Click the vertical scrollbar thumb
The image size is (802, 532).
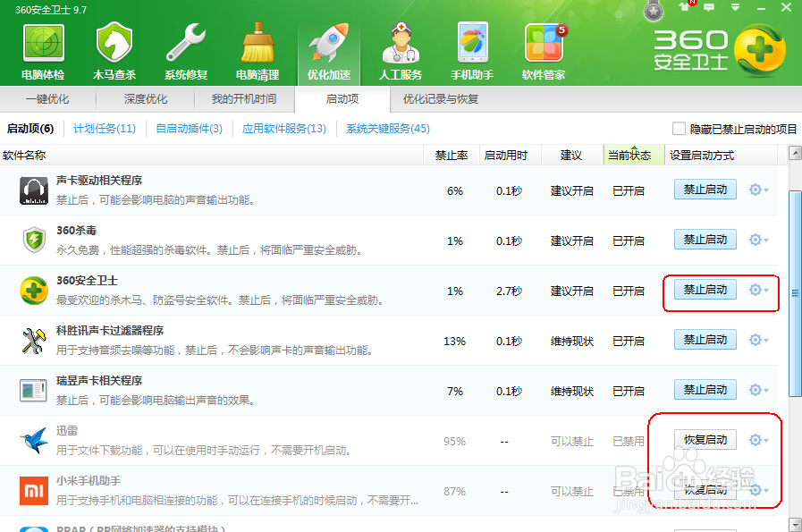pyautogui.click(x=795, y=293)
